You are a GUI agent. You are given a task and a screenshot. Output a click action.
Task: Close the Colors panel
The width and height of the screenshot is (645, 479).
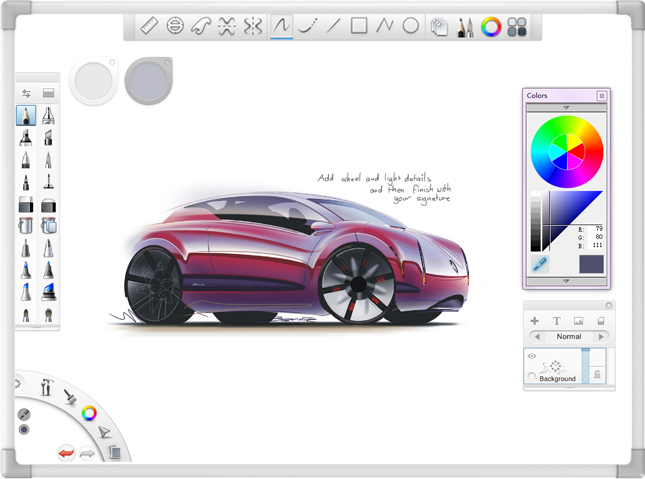601,96
